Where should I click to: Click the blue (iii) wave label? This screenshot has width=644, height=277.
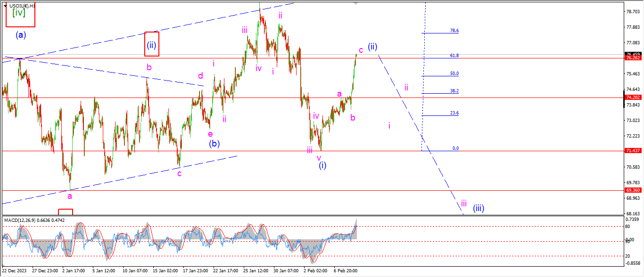pyautogui.click(x=479, y=208)
